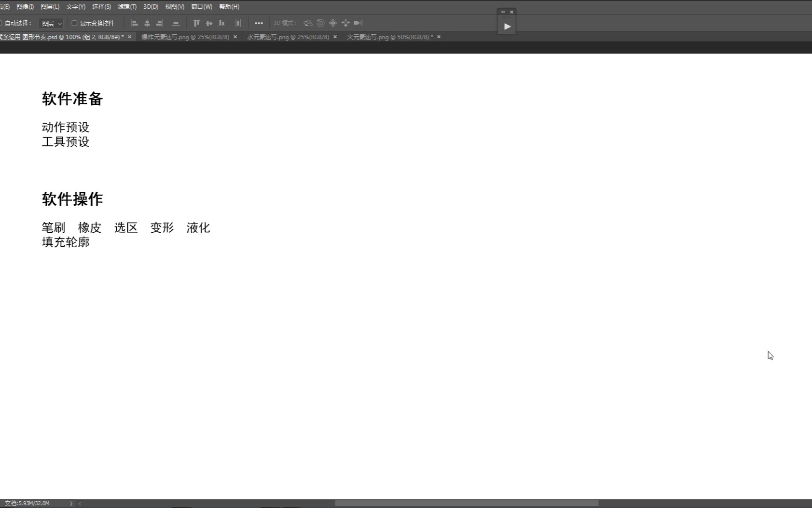Switch to 水元素速写.png tab
Viewport: 812px width, 508px height.
288,37
